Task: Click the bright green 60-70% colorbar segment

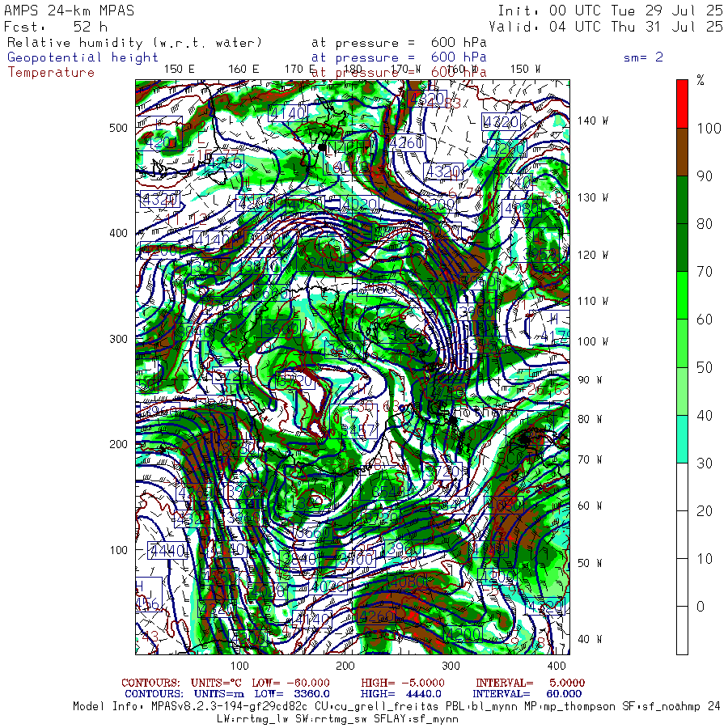Action: (682, 295)
